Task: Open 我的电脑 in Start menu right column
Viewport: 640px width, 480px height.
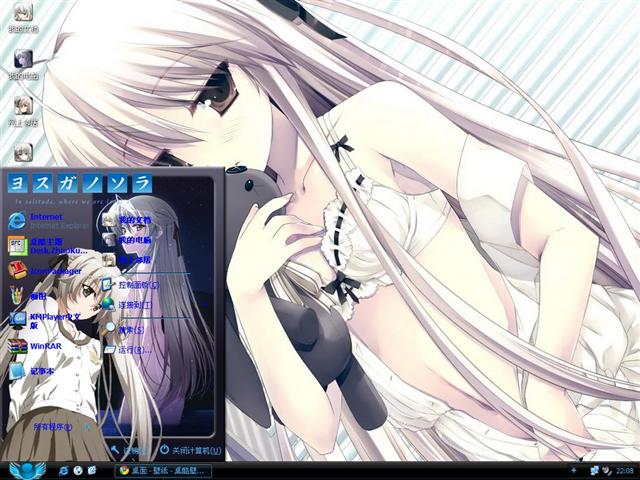Action: point(127,240)
